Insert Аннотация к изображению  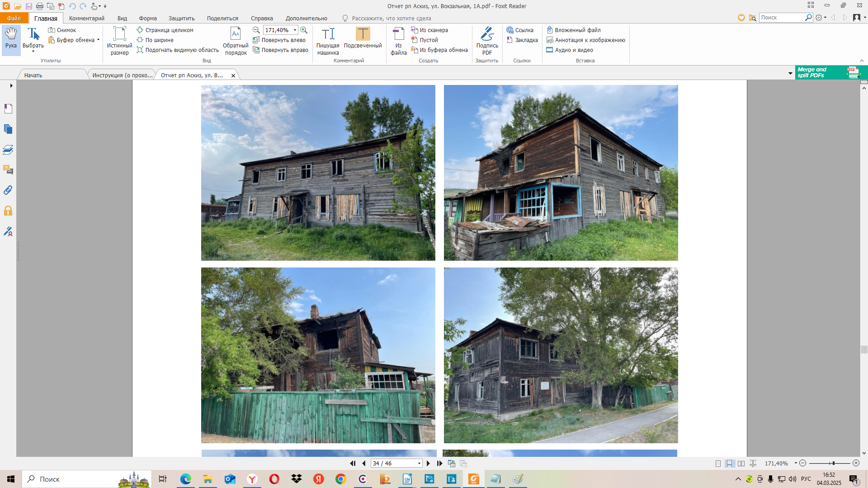[586, 40]
